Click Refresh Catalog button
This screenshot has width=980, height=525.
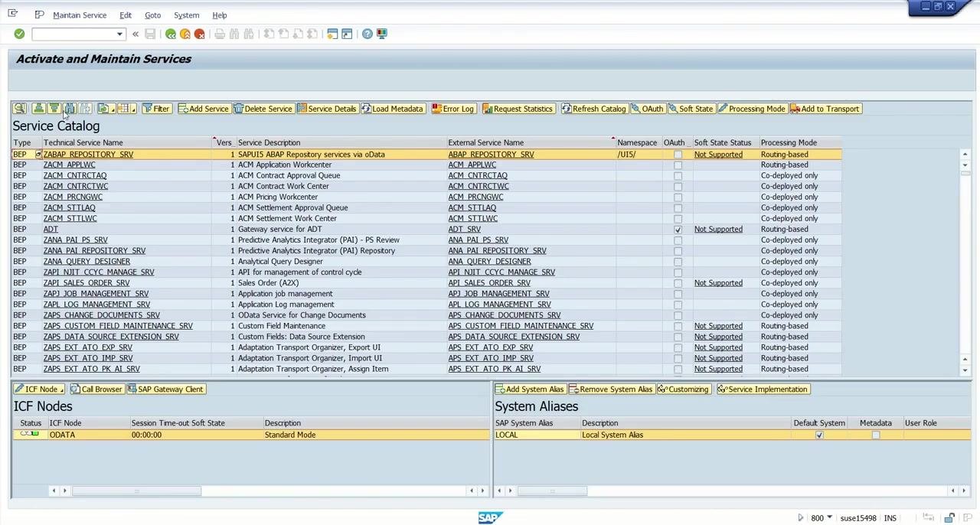(x=593, y=109)
